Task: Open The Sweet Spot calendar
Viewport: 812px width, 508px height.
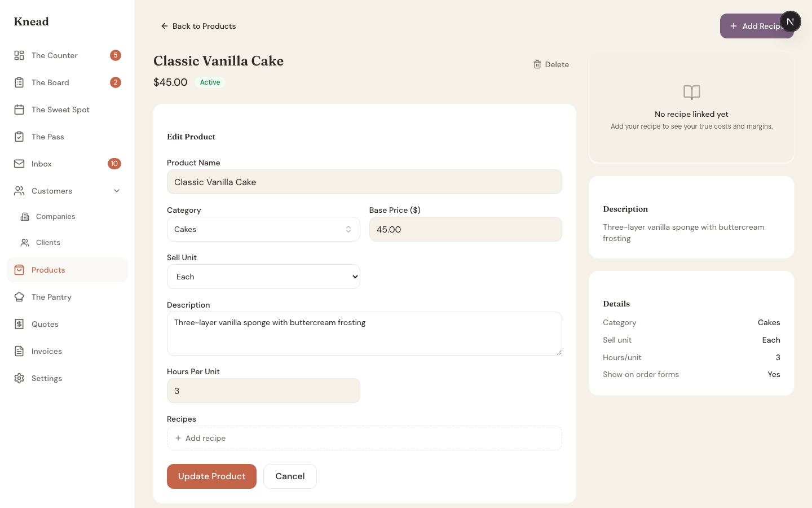Action: coord(19,110)
